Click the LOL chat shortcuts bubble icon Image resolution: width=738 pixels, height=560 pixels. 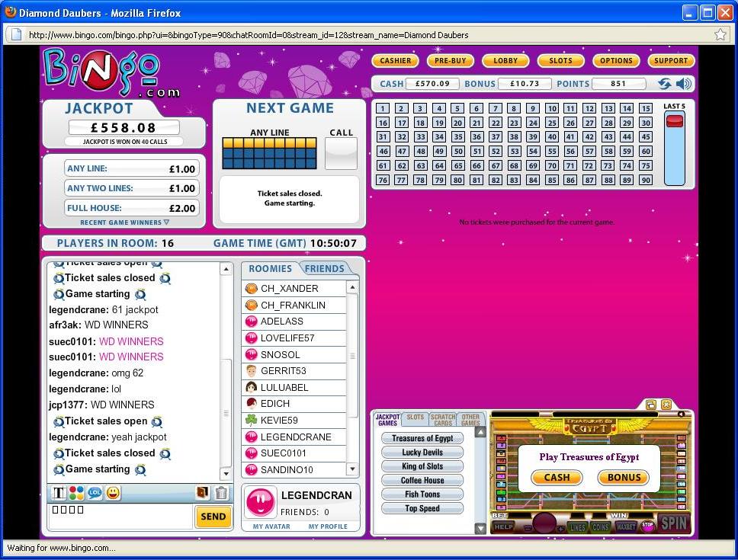point(95,493)
